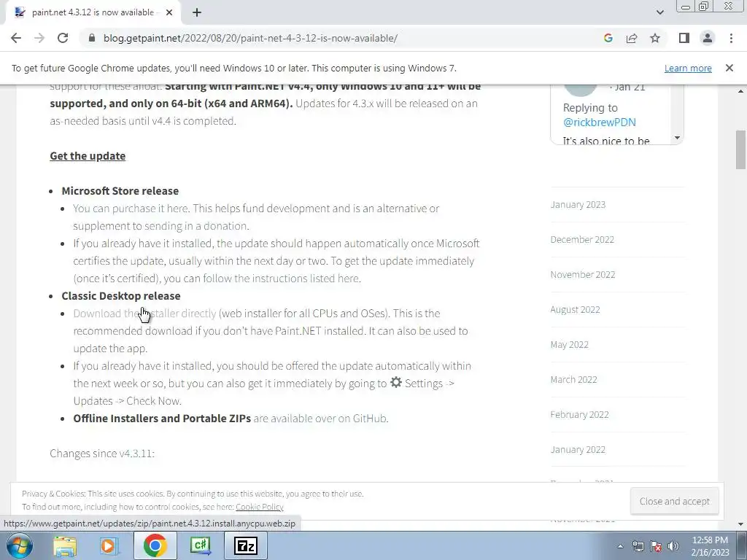Open Windows Explorer from taskbar
Viewport: 747px width, 560px height.
coord(65,545)
